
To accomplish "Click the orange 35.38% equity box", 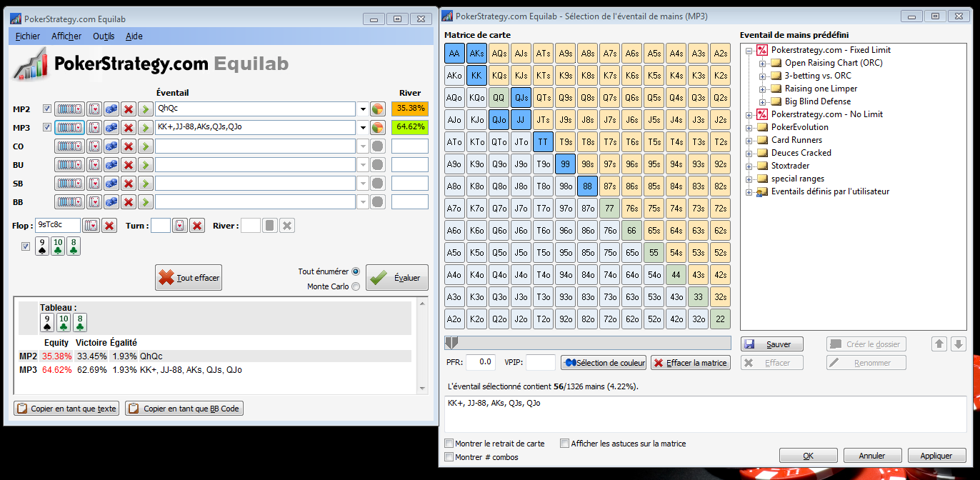I will [x=410, y=109].
